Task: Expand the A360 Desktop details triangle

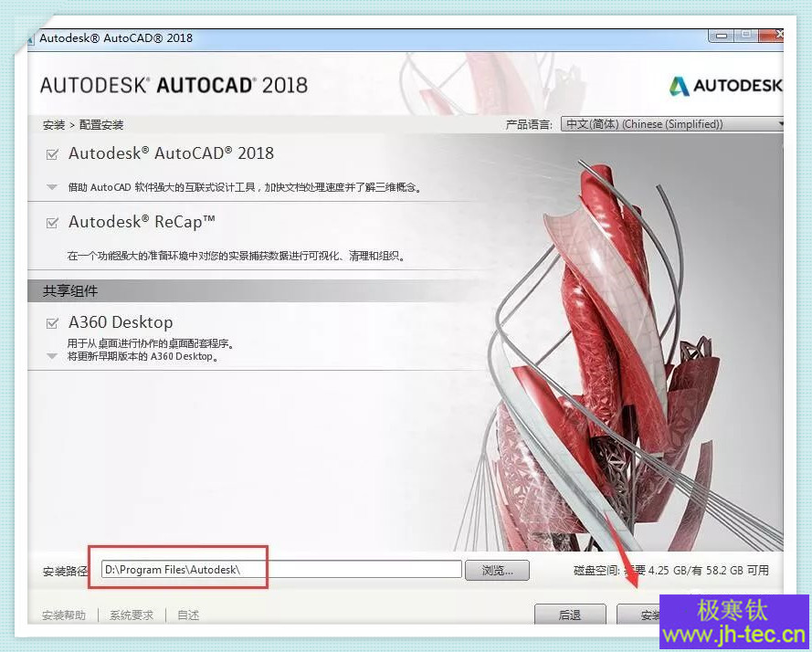Action: tap(52, 356)
